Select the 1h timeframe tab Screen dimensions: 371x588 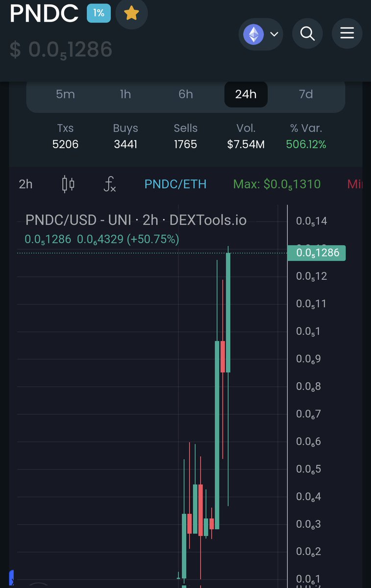pos(125,94)
